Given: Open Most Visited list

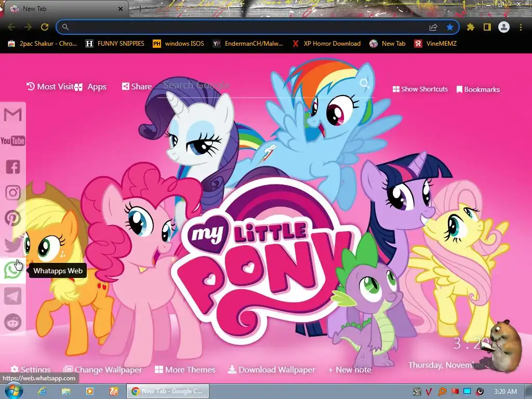Looking at the screenshot, I should point(50,87).
